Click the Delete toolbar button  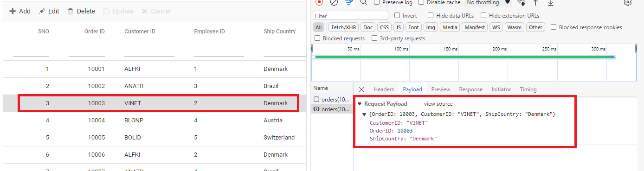(81, 11)
